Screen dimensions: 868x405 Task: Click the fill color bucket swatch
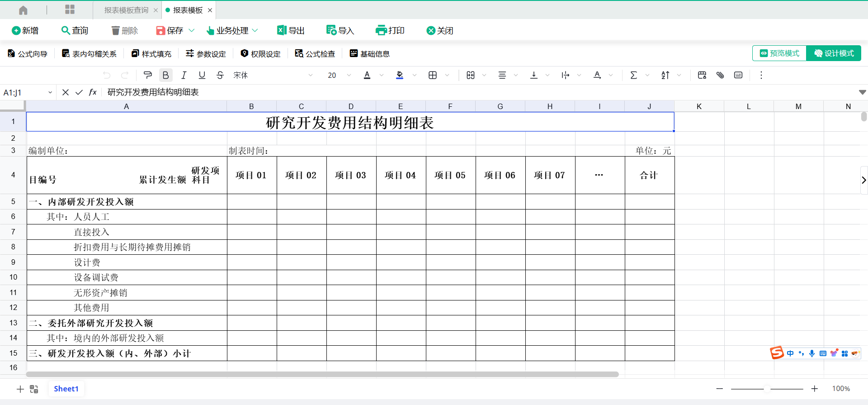400,75
